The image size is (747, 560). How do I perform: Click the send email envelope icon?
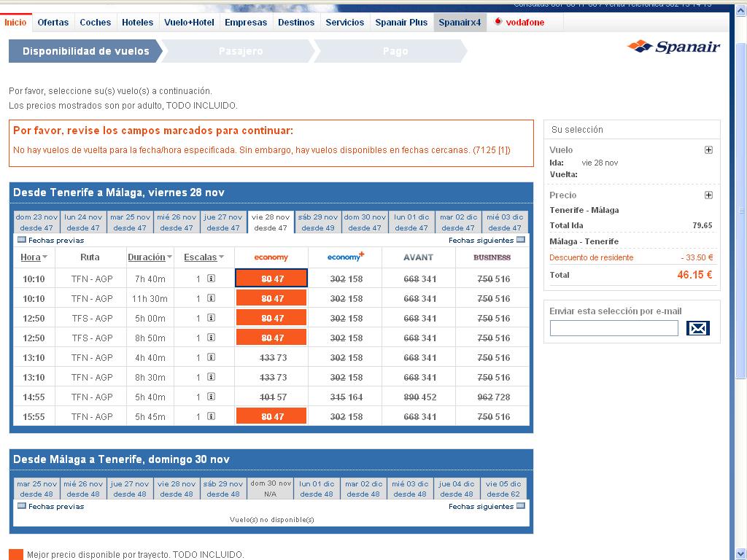[697, 328]
